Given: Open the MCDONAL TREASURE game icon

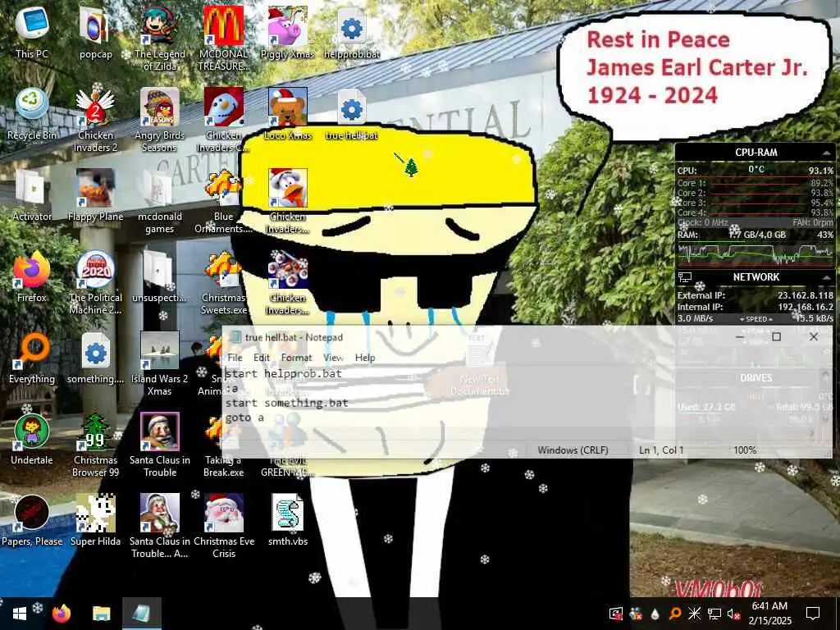Looking at the screenshot, I should click(x=223, y=39).
